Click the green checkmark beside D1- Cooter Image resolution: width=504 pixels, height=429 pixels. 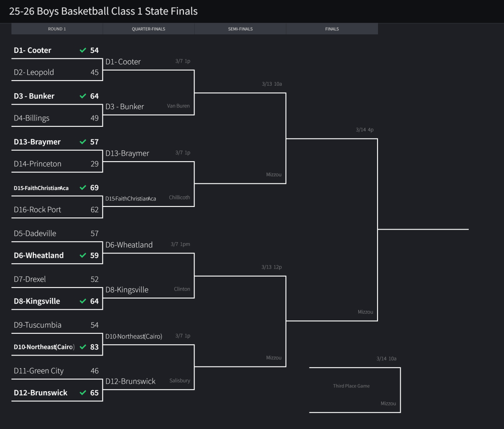pyautogui.click(x=83, y=50)
